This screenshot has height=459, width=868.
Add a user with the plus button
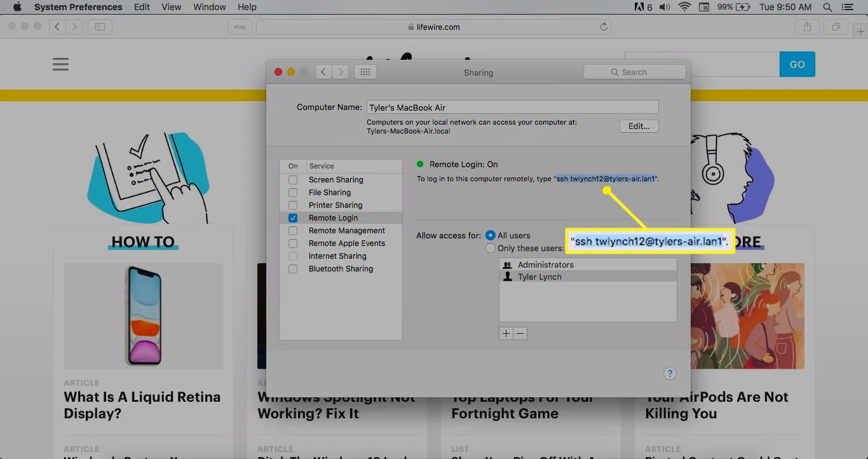click(506, 333)
